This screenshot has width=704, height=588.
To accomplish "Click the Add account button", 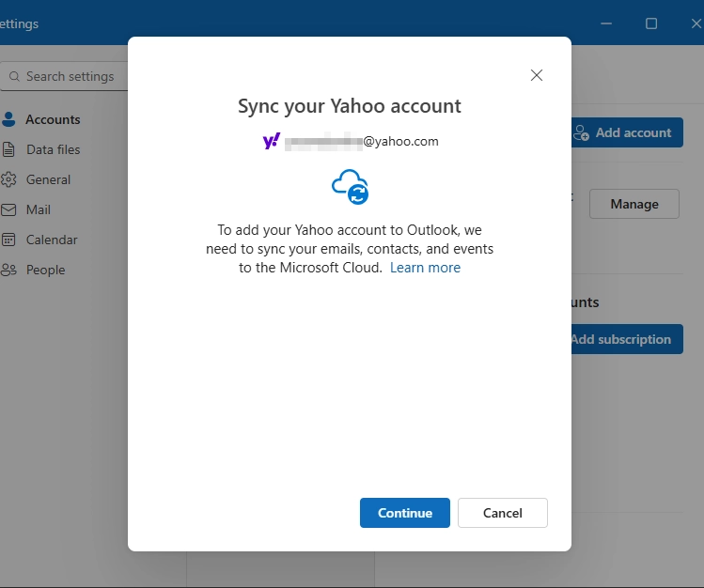I will tap(627, 132).
